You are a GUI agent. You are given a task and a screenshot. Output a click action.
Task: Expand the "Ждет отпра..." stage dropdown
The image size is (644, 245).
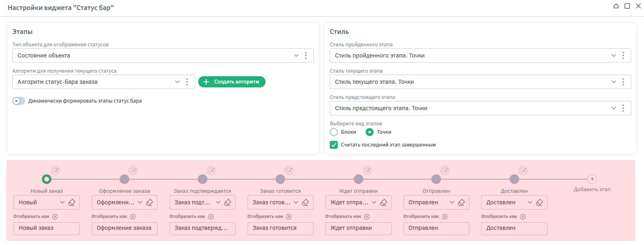tap(374, 203)
